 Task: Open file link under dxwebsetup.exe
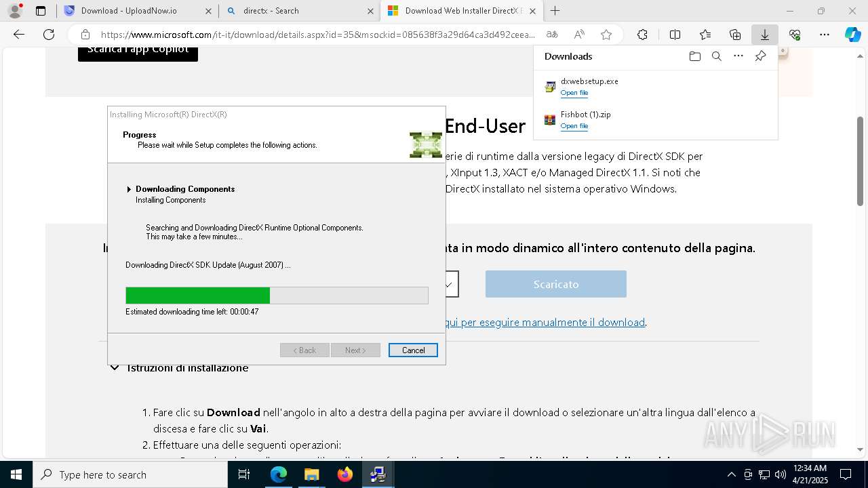(x=574, y=93)
